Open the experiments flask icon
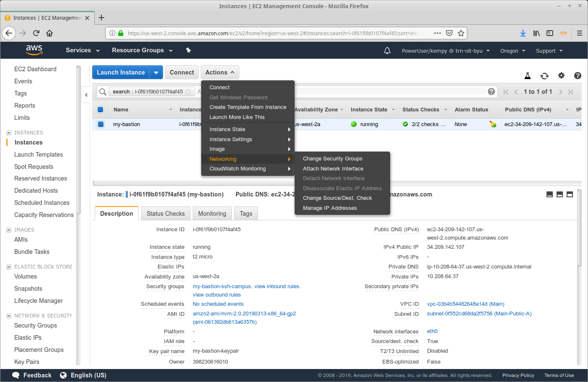Screen dimensions: 588x382 (x=528, y=76)
